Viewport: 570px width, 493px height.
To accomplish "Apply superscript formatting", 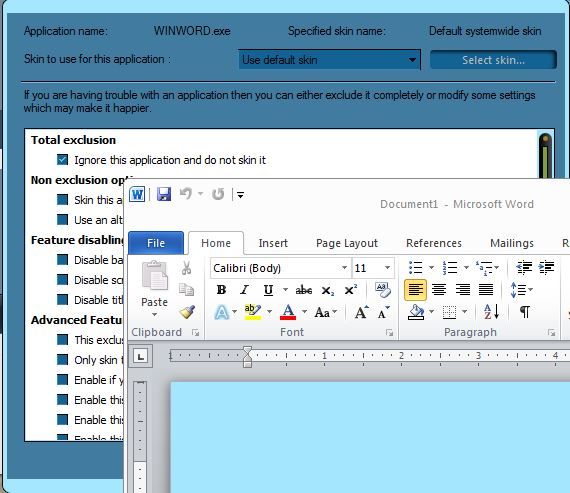I will click(x=351, y=290).
